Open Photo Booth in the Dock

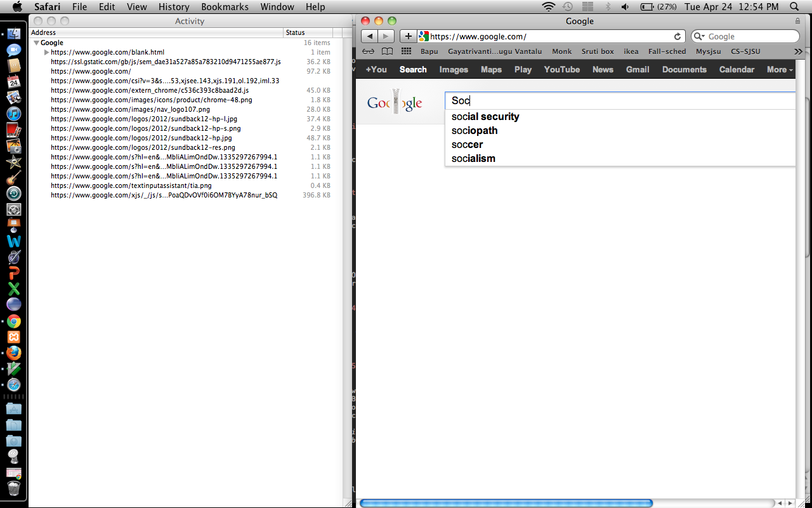[x=14, y=130]
